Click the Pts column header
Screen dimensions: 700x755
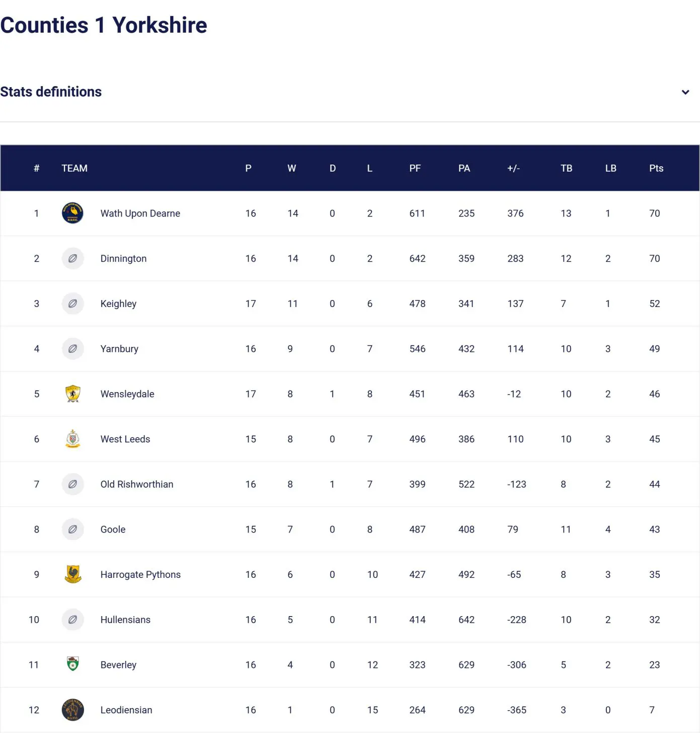point(656,169)
